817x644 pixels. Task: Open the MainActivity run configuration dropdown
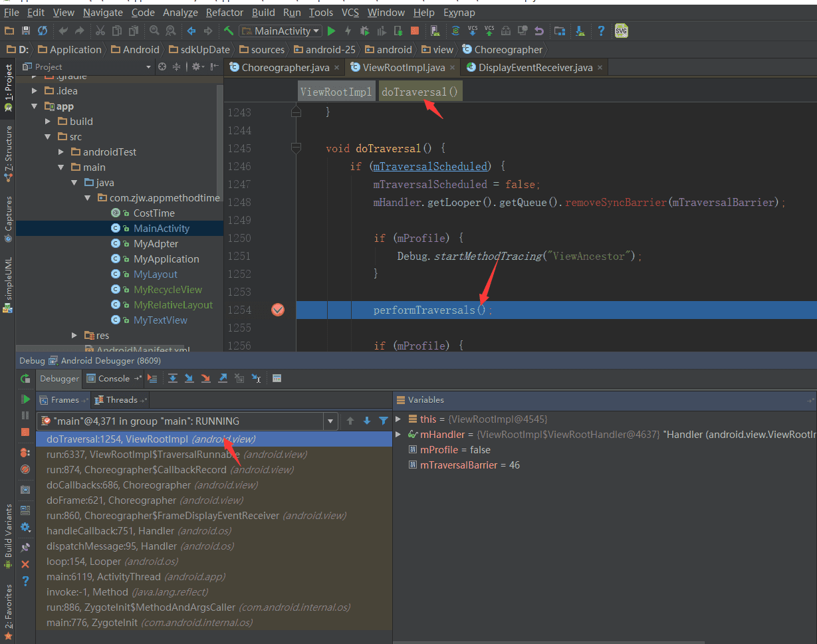tap(281, 31)
